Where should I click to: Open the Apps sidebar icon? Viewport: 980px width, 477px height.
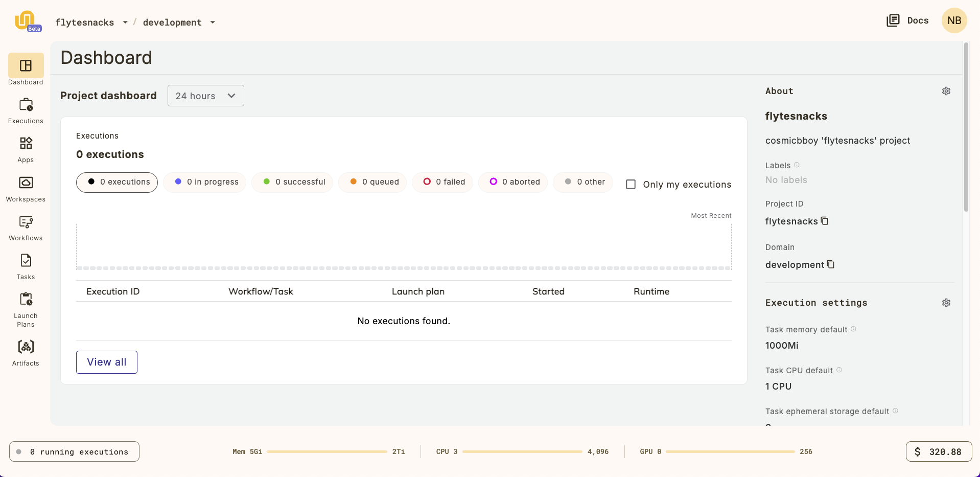click(x=26, y=143)
